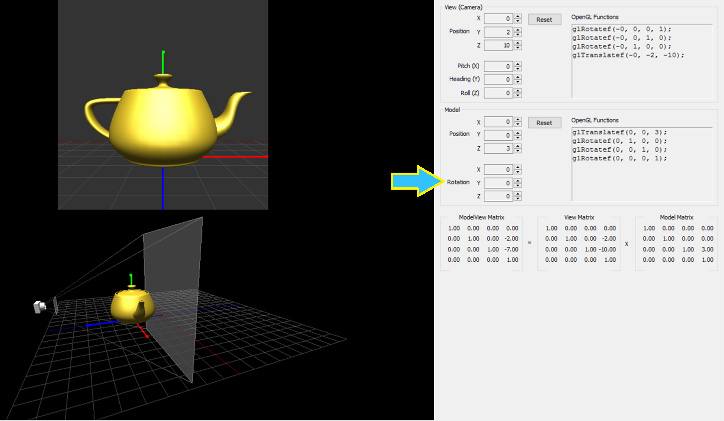Click the glRotatef(0, 1, 0, 0) model line
This screenshot has width=724, height=421.
tap(620, 141)
